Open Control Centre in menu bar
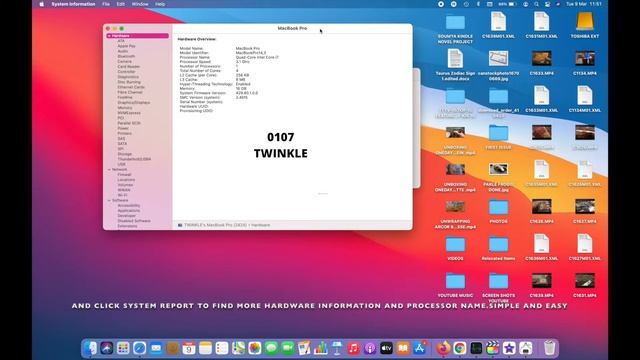The height and width of the screenshot is (360, 640). [x=547, y=4]
